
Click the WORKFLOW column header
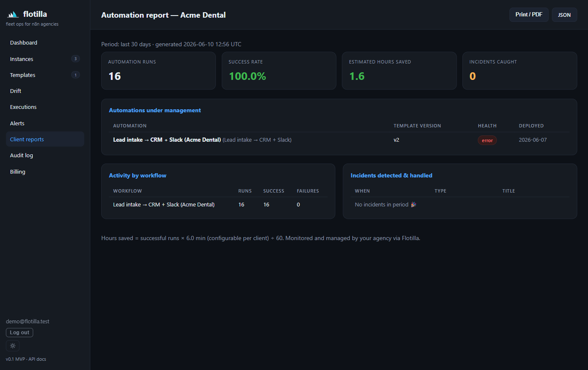(127, 191)
